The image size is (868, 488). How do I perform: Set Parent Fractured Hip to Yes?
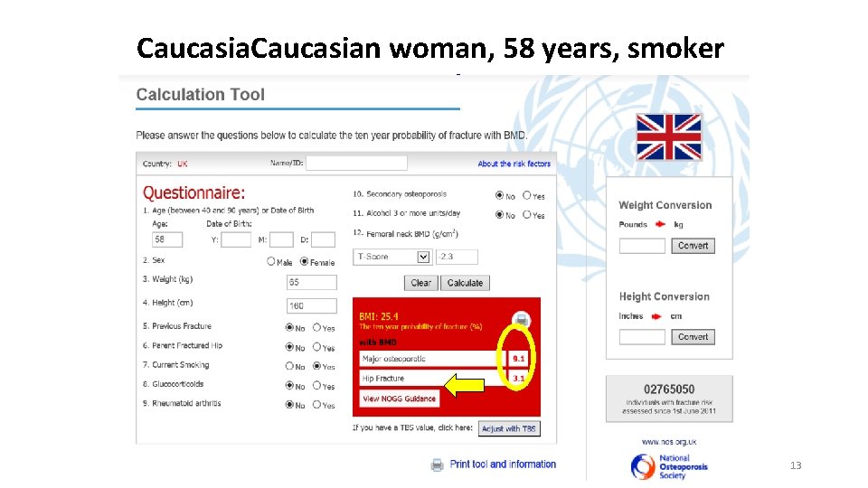click(x=316, y=347)
